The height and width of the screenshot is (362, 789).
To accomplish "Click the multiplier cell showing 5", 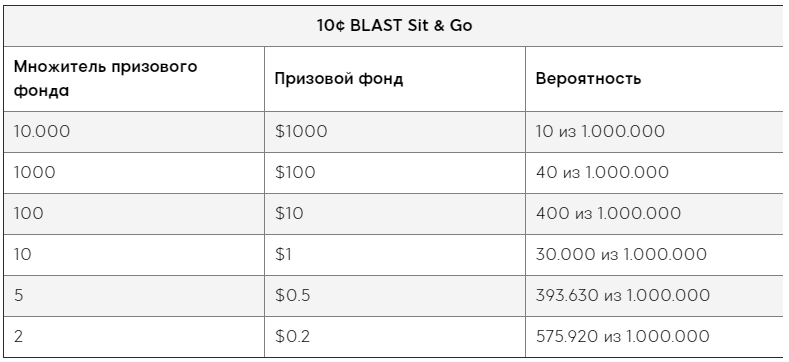I will (134, 296).
